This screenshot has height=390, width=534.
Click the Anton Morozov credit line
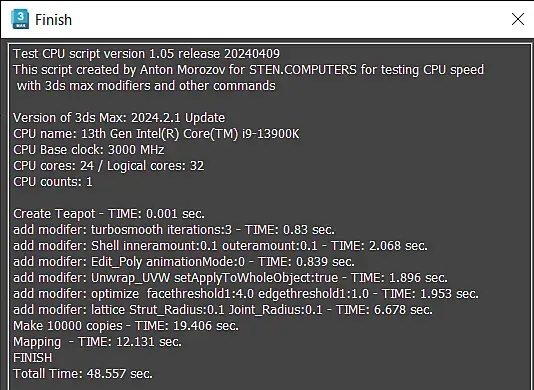click(x=248, y=70)
